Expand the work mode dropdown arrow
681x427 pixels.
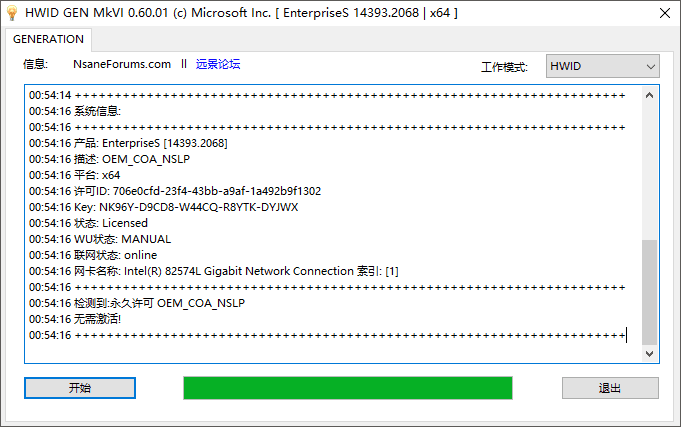[650, 66]
